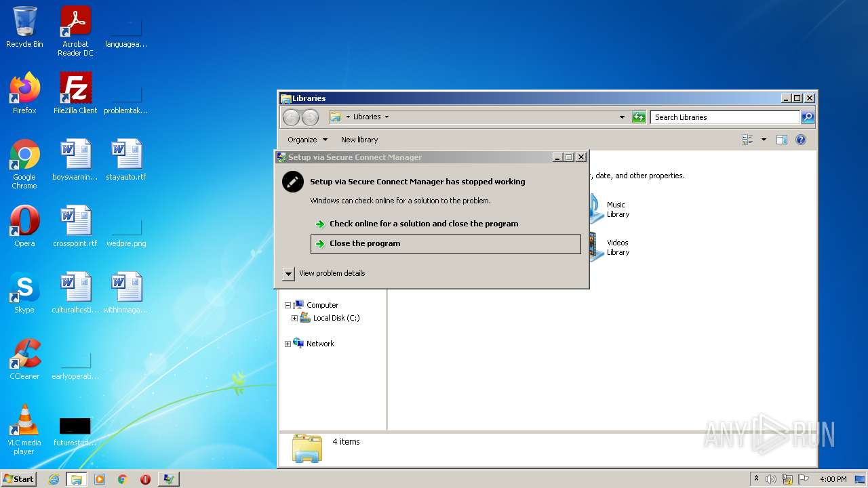Expand the Network tree node
This screenshot has width=868, height=488.
click(x=288, y=344)
